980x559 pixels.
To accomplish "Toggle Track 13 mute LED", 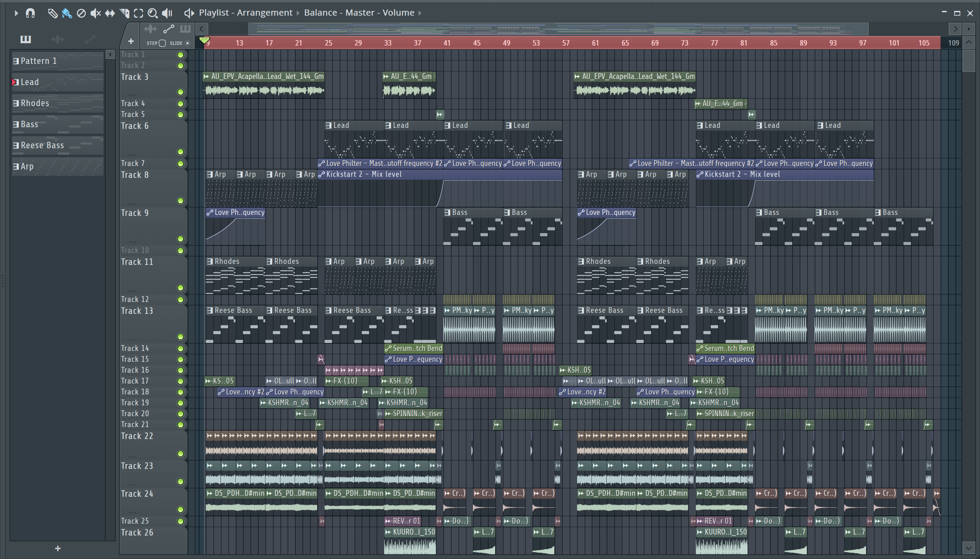I will coord(180,337).
